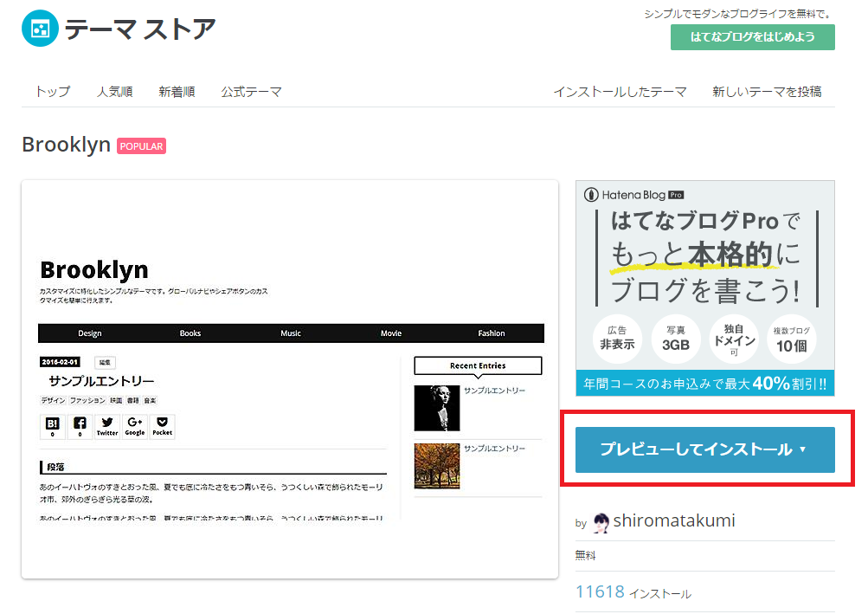Click the Hatena Blog Pro logo icon
868x614 pixels.
591,195
